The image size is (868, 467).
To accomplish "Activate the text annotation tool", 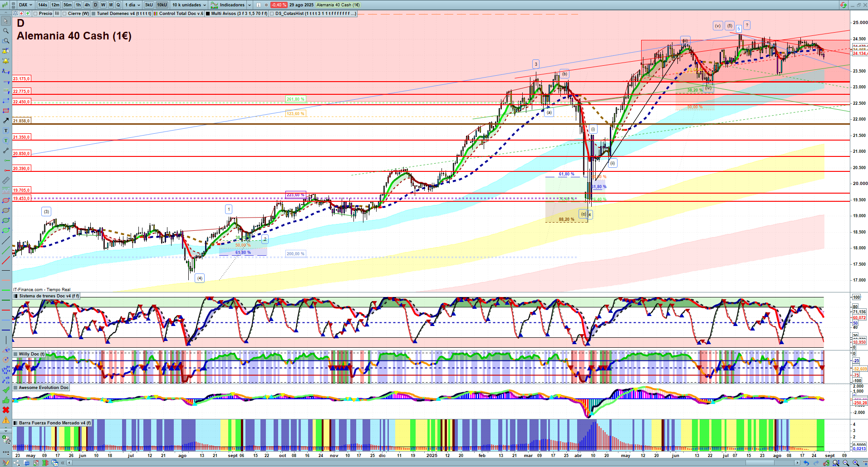I will click(x=6, y=131).
